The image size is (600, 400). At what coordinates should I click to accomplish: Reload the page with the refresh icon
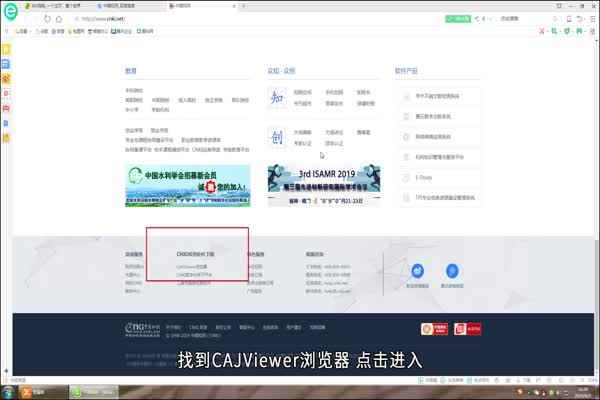pyautogui.click(x=47, y=19)
